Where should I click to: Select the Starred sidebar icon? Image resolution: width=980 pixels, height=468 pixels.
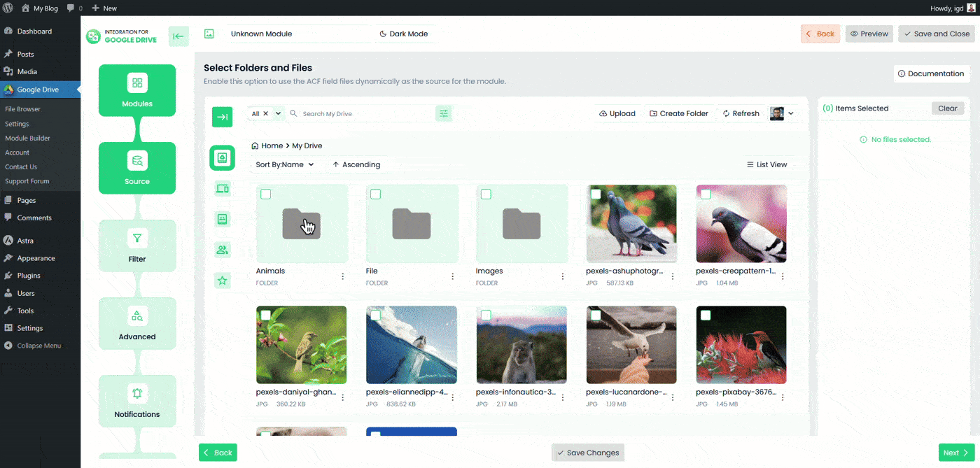(x=223, y=281)
